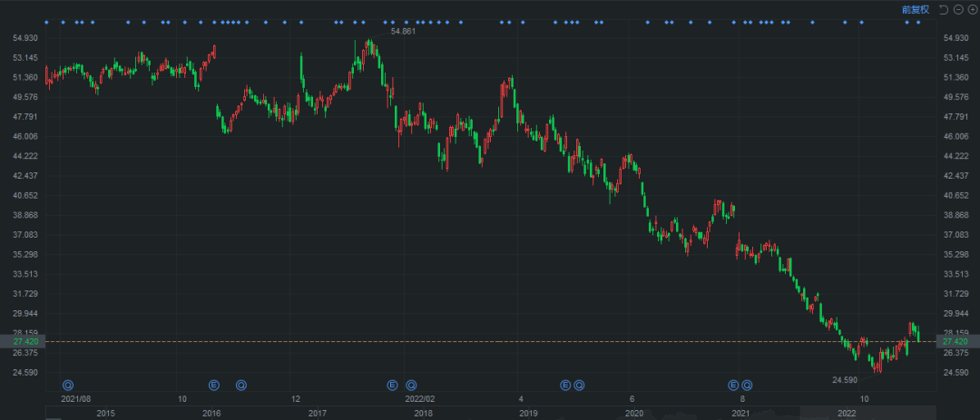Open the Q event marker right of the 8 label
This screenshot has width=980, height=420.
747,385
